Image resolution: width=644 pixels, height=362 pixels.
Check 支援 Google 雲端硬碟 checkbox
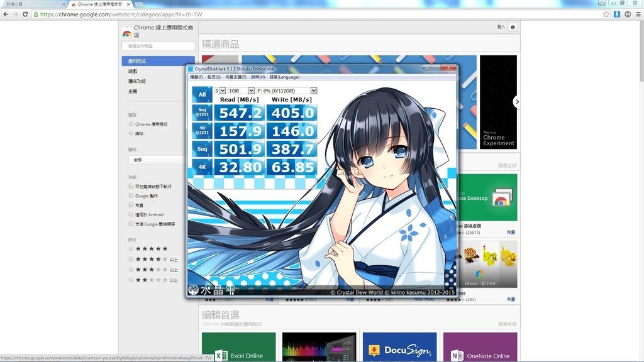coord(131,224)
